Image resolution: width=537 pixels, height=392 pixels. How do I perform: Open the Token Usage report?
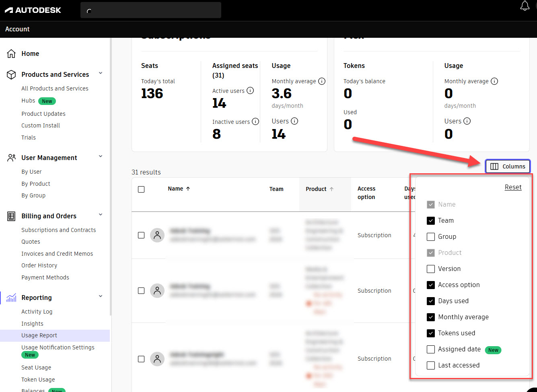coord(38,380)
